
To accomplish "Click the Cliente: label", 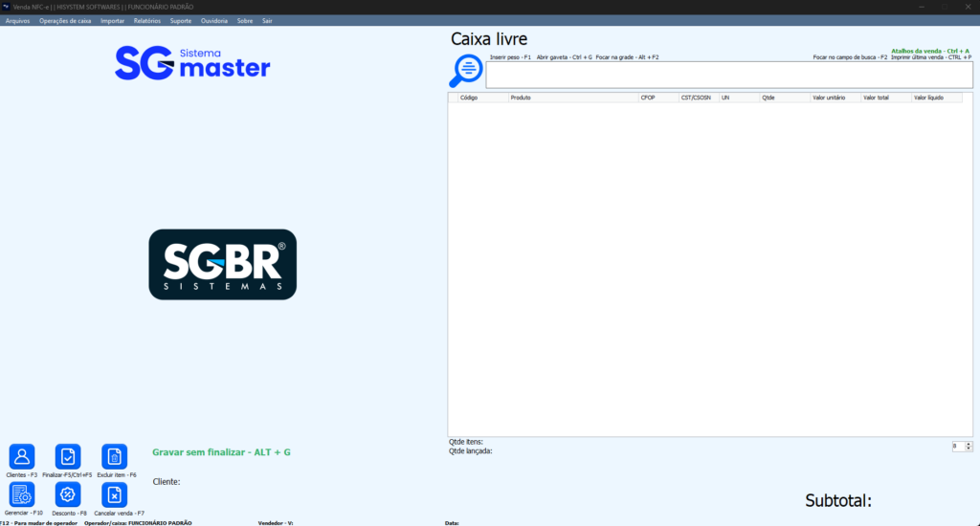I will [167, 482].
